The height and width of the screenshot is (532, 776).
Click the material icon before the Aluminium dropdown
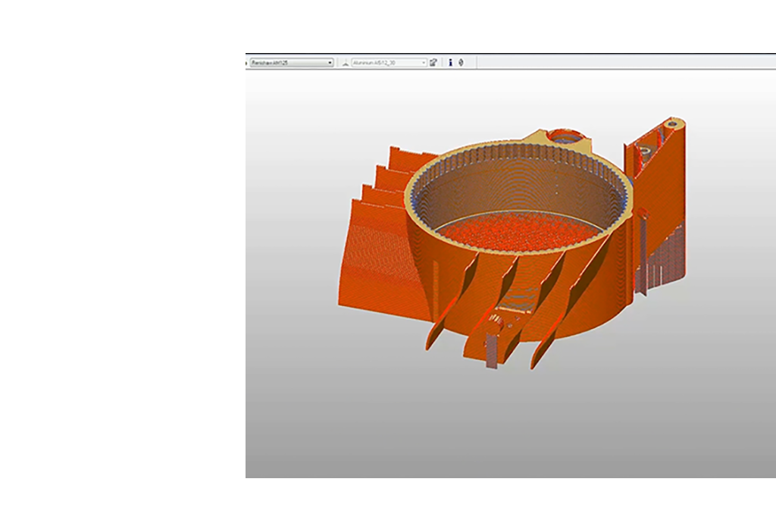345,63
